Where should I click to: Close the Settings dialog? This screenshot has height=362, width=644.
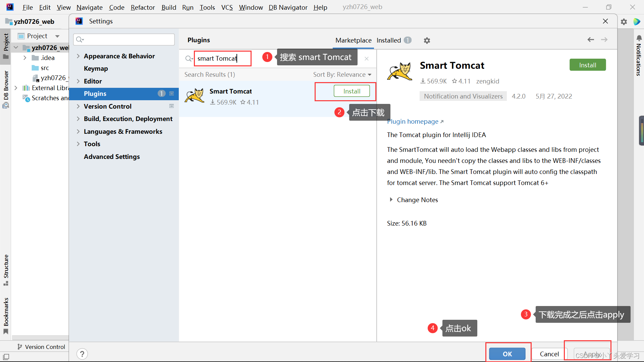click(605, 21)
